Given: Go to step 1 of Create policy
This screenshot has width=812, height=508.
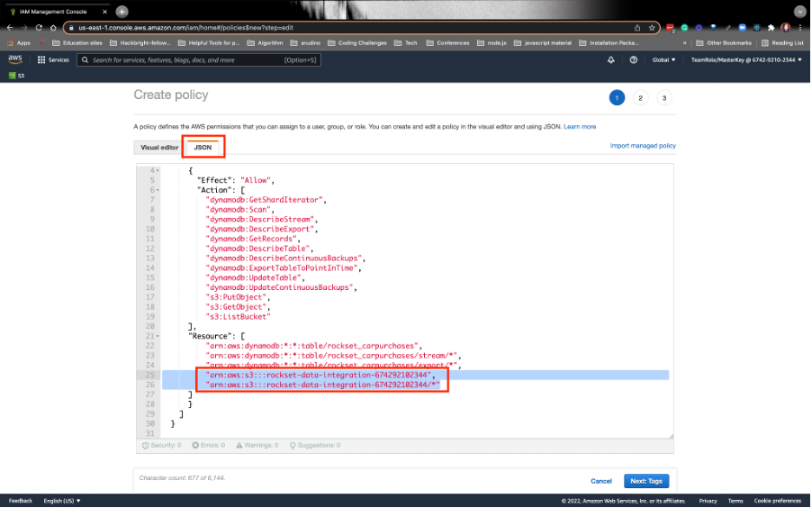Looking at the screenshot, I should [617, 98].
